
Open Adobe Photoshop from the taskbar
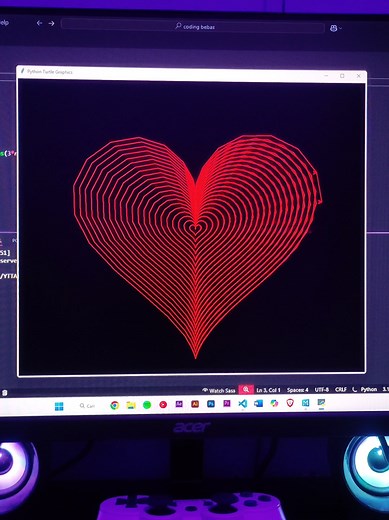211,404
